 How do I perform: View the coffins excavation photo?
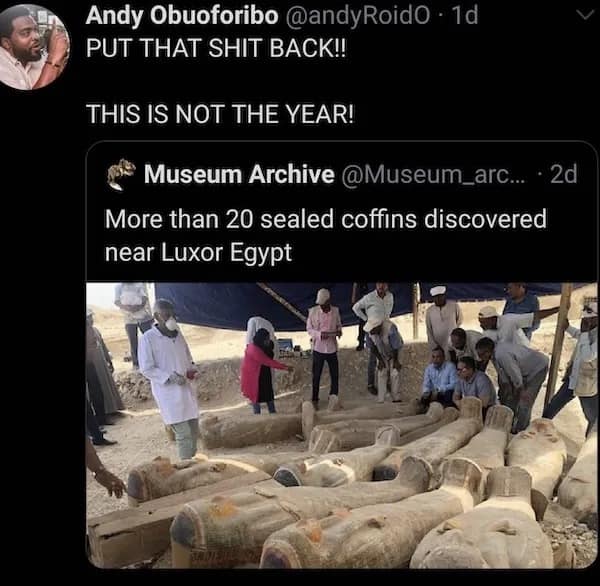(342, 425)
